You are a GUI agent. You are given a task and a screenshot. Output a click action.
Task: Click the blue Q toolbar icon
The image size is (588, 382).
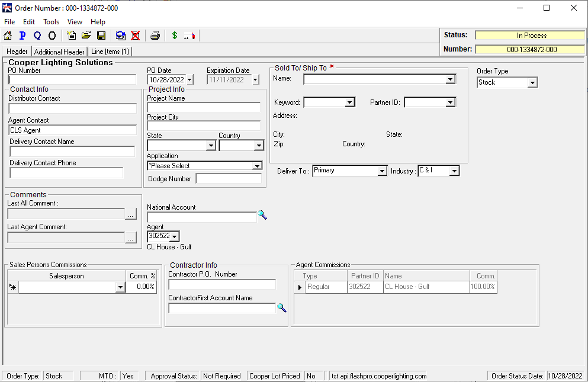(x=37, y=36)
